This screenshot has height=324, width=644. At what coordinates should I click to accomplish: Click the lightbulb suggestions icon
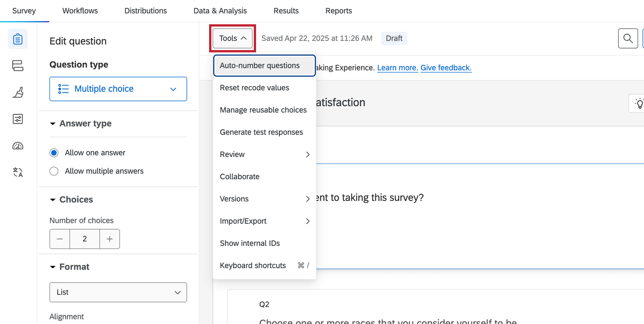[x=639, y=103]
